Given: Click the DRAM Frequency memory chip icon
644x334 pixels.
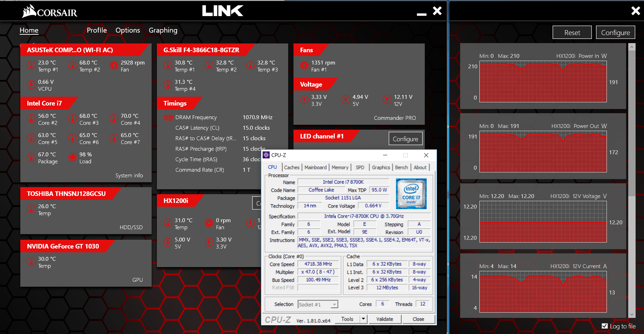Looking at the screenshot, I should pyautogui.click(x=169, y=117).
